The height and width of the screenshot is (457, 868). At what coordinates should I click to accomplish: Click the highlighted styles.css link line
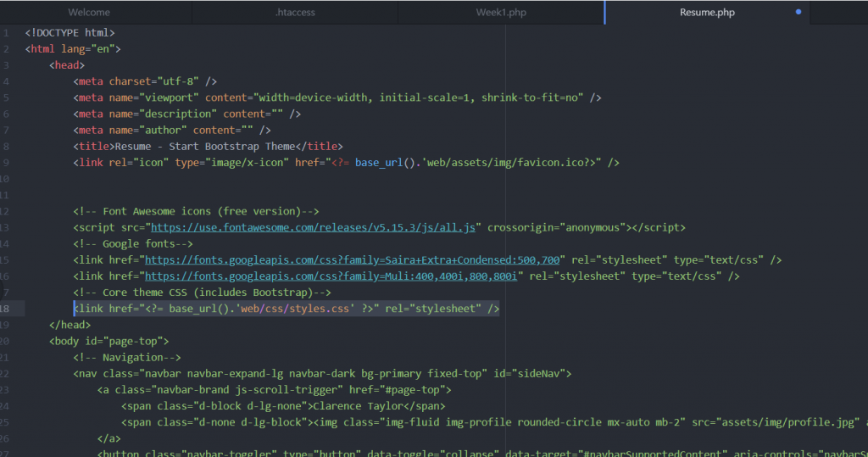(287, 309)
